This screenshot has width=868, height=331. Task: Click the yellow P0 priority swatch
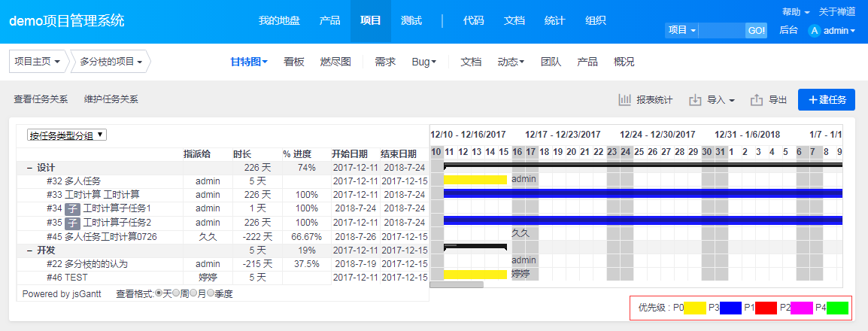694,308
